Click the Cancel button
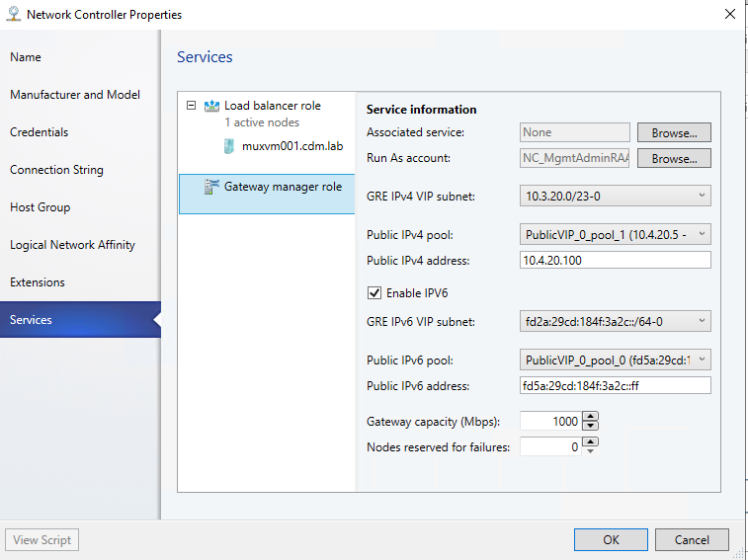The width and height of the screenshot is (748, 560). [x=692, y=539]
